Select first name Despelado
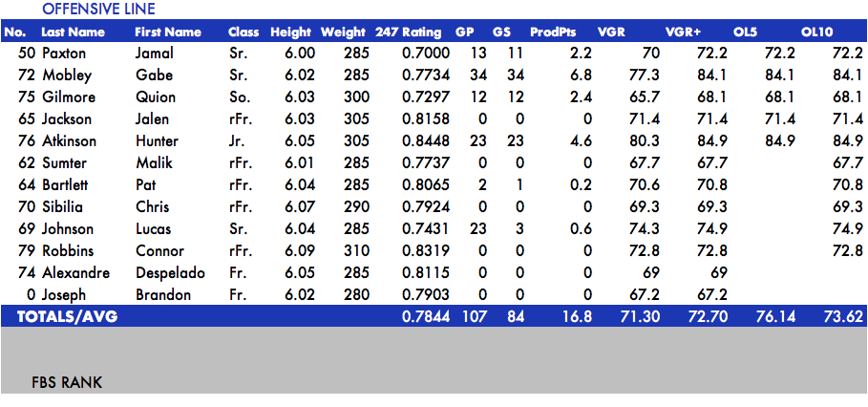Viewport: 868px width, 407px height. click(171, 273)
